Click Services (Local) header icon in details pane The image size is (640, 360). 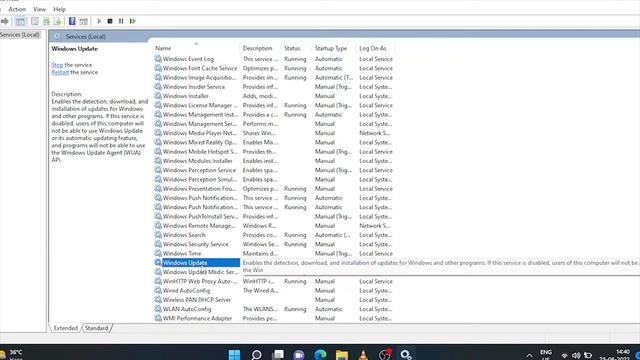pyautogui.click(x=57, y=36)
